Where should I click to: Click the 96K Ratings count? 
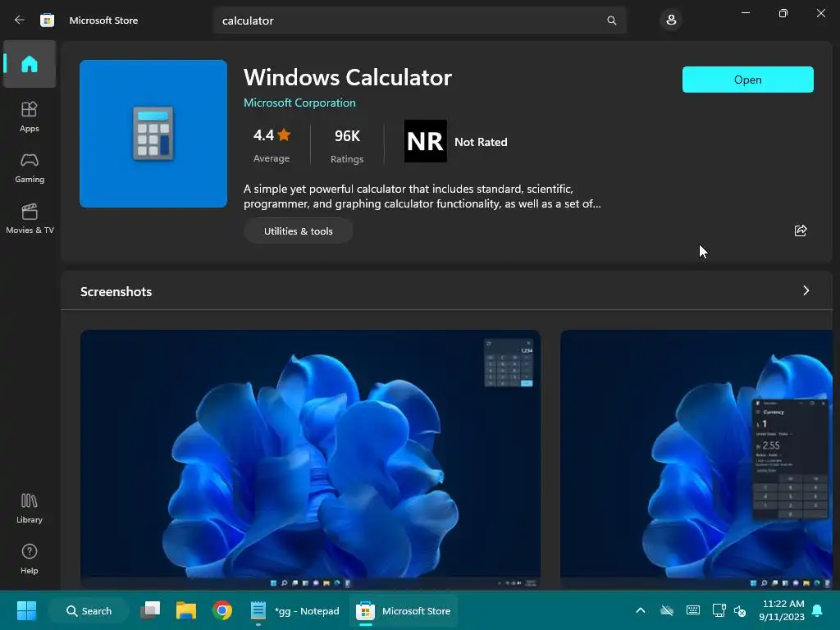coord(347,144)
